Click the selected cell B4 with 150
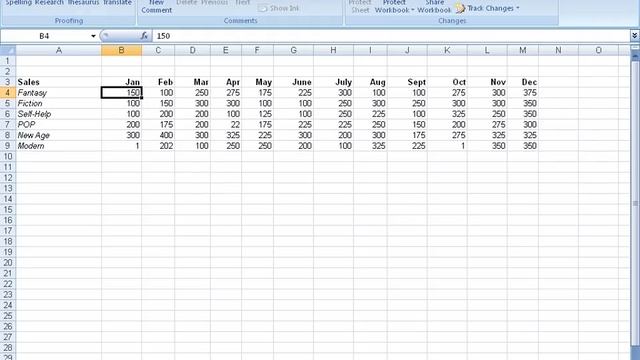Image resolution: width=640 pixels, height=360 pixels. [x=121, y=93]
